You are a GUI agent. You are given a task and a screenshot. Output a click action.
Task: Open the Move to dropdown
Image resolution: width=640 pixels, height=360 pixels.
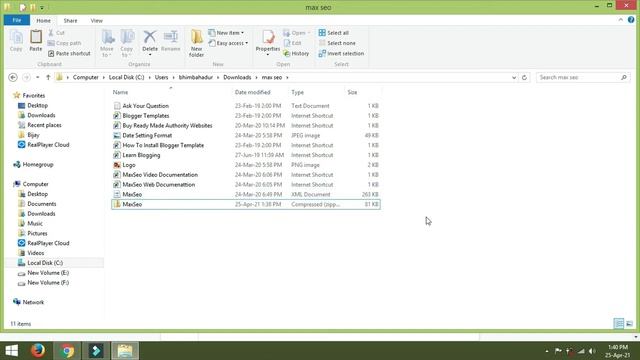click(x=107, y=43)
